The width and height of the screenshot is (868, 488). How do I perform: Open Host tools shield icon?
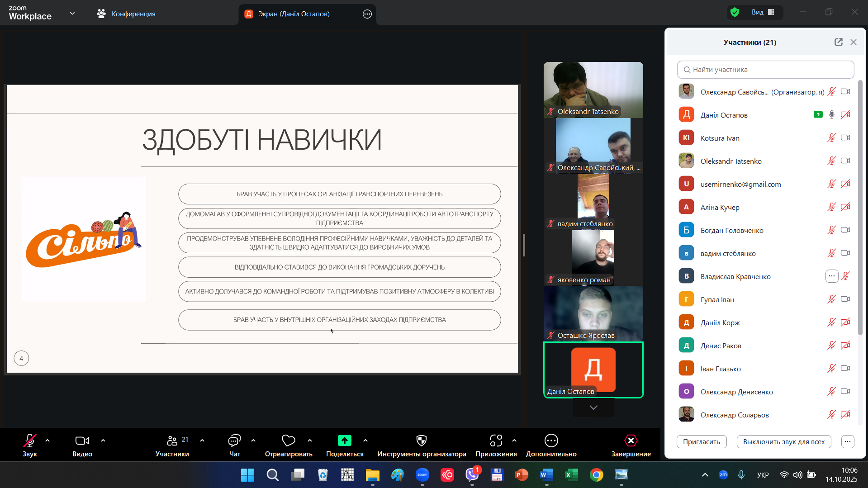pos(421,441)
